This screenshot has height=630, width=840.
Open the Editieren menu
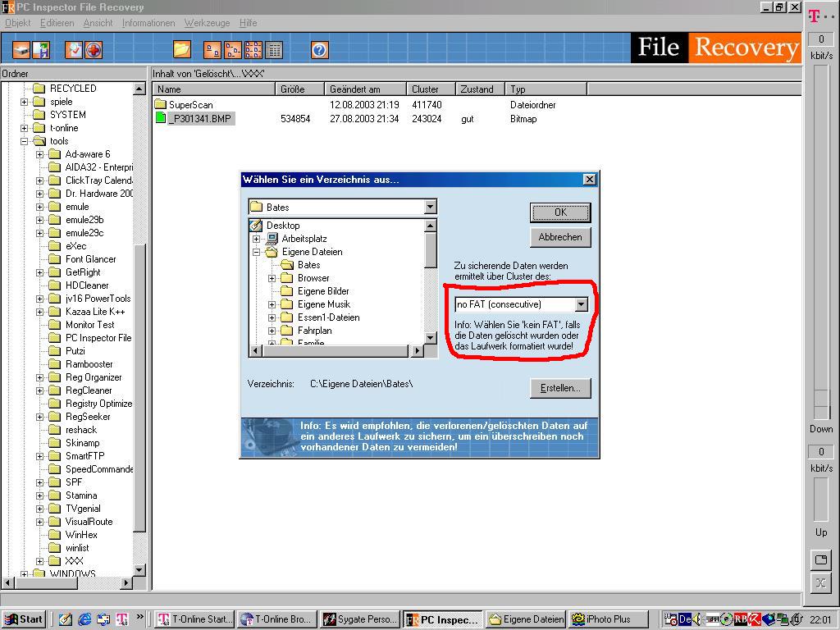click(57, 23)
